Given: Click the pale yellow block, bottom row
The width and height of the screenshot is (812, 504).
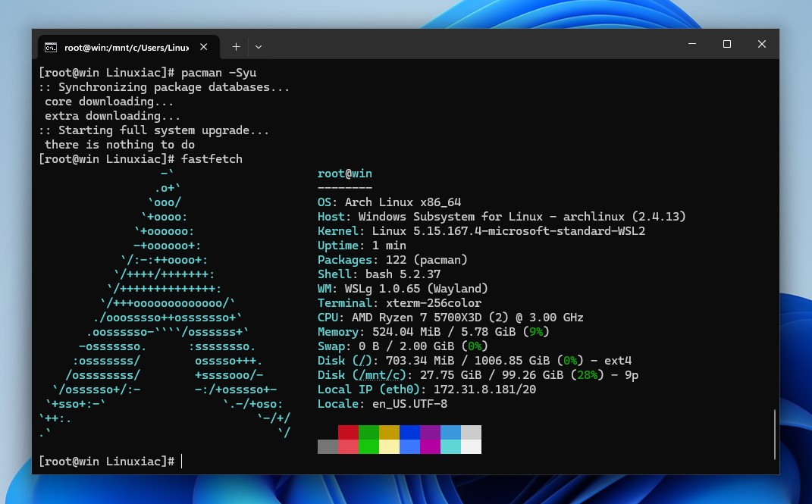Looking at the screenshot, I should click(389, 446).
